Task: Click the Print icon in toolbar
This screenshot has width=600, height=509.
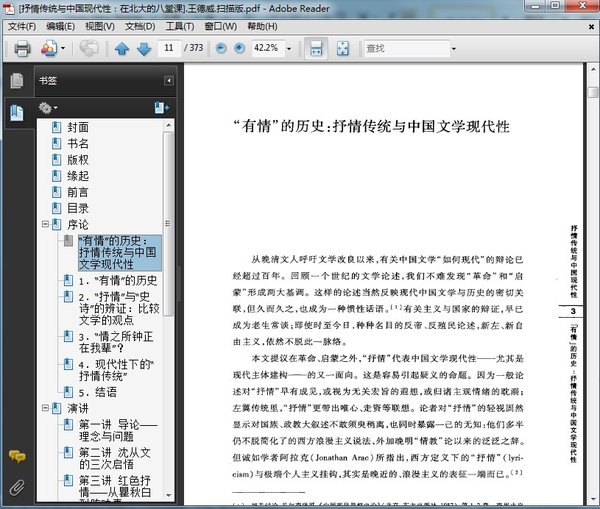Action: [19, 48]
